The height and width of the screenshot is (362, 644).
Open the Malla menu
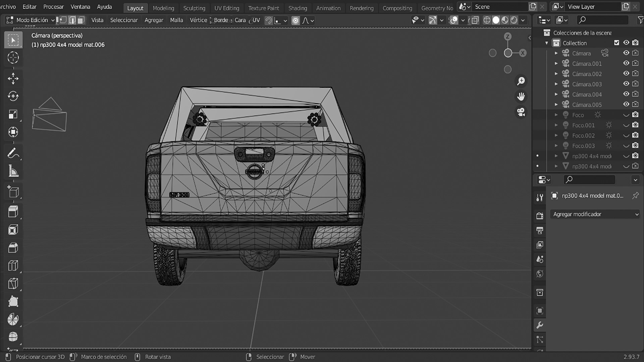coord(176,20)
